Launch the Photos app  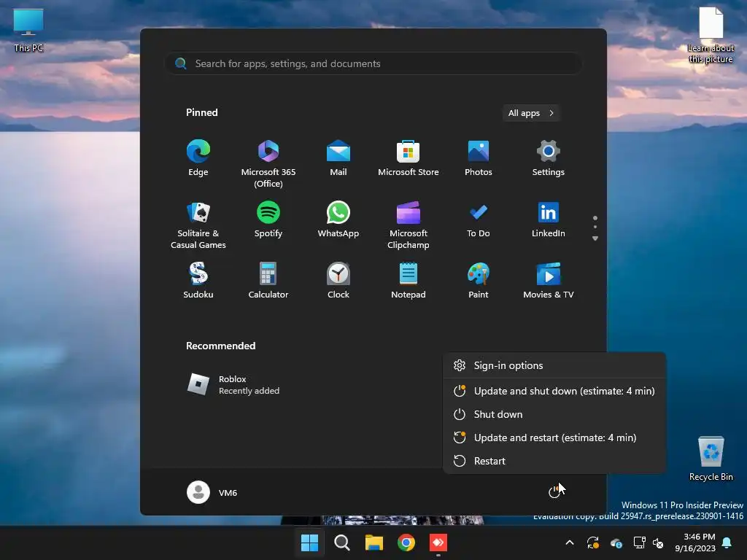tap(479, 158)
